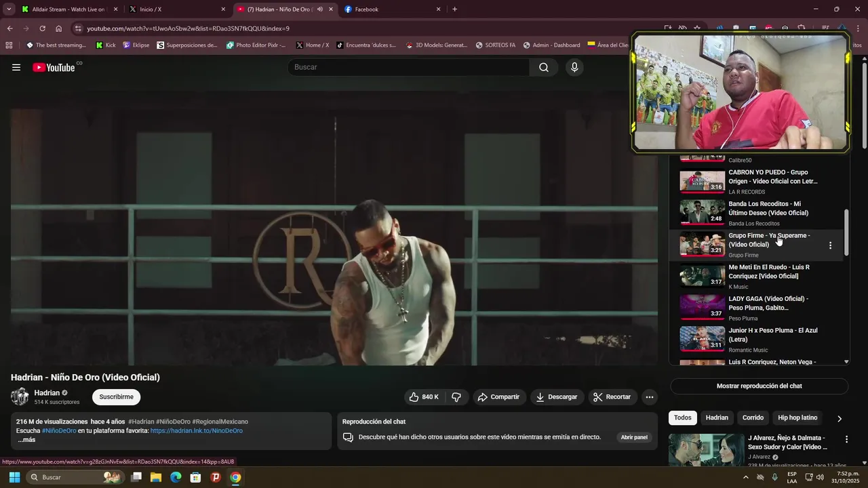Open File Explorer from taskbar

156,477
